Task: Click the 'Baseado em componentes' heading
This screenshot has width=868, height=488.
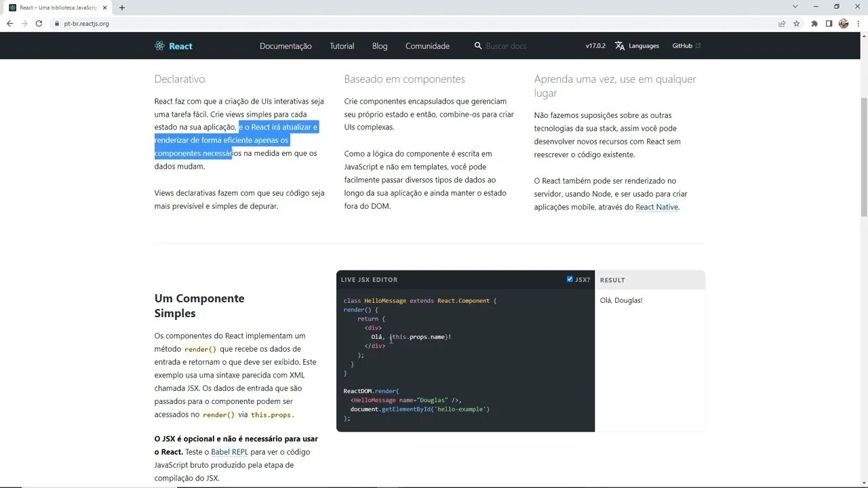Action: (404, 79)
